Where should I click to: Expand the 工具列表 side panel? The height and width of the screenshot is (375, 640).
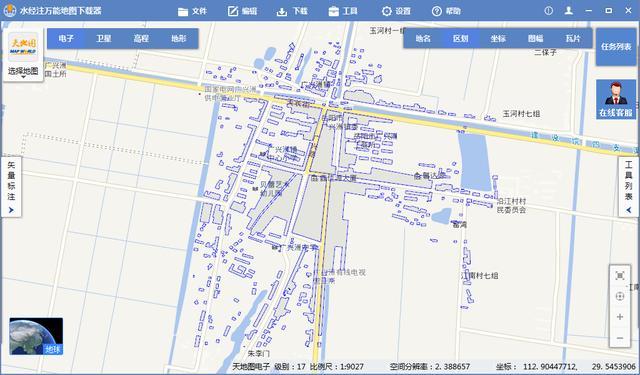point(629,187)
